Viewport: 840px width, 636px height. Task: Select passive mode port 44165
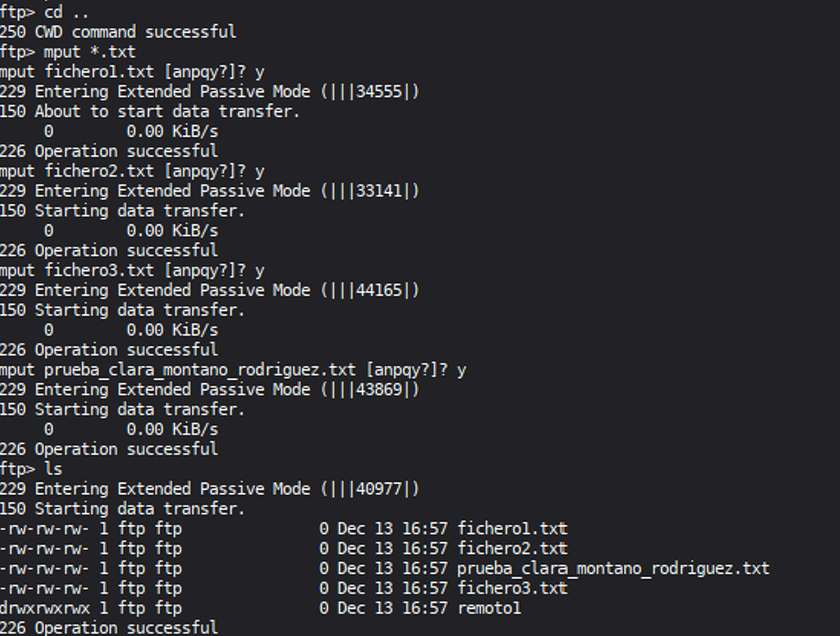[379, 291]
